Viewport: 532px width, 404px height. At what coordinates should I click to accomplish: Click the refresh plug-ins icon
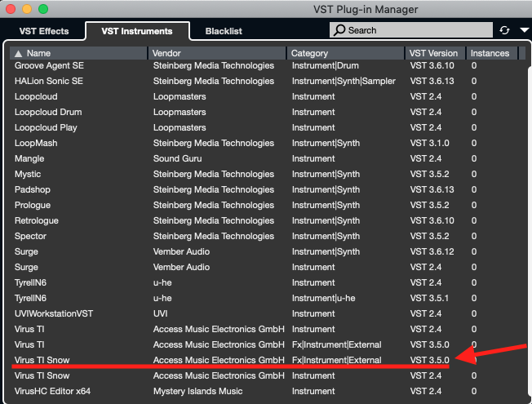pyautogui.click(x=504, y=30)
